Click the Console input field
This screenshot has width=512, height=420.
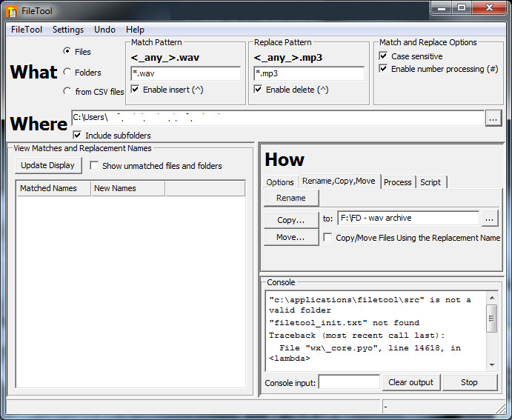pyautogui.click(x=349, y=382)
